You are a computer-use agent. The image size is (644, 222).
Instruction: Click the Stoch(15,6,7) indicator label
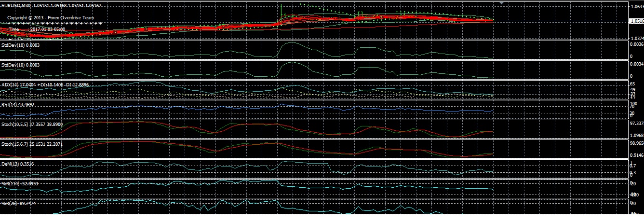32,144
